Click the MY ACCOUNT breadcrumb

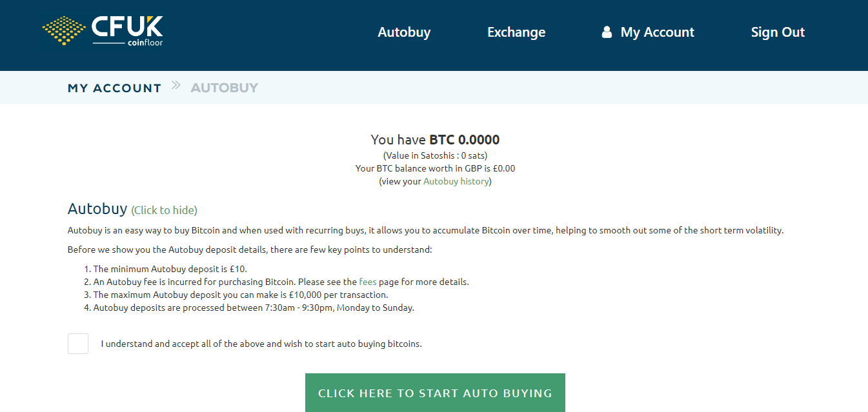click(114, 88)
